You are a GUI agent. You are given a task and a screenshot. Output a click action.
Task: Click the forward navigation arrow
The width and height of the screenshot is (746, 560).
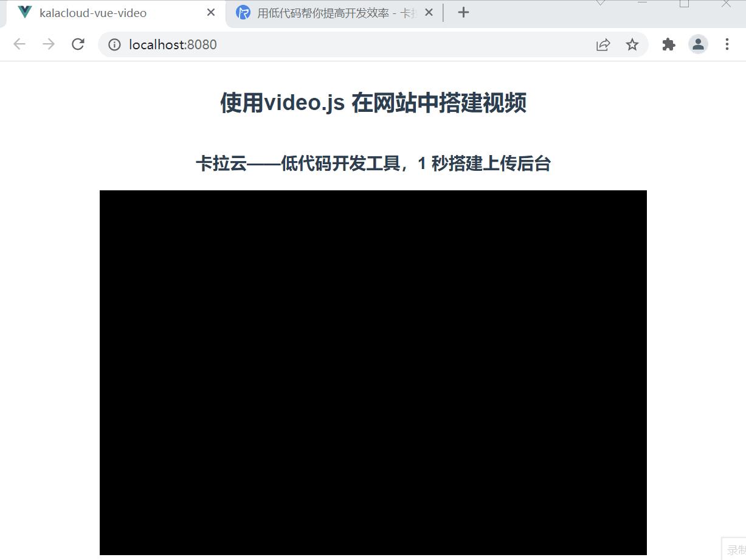click(x=48, y=44)
